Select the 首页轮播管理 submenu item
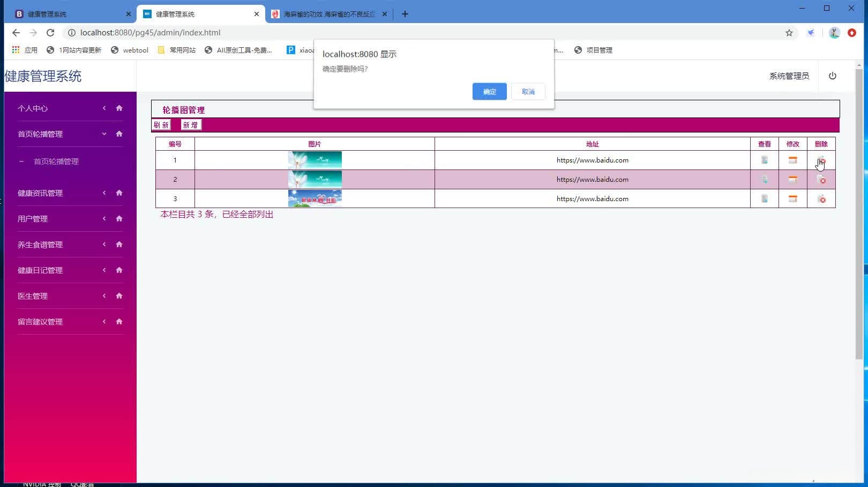This screenshot has width=868, height=487. point(56,161)
